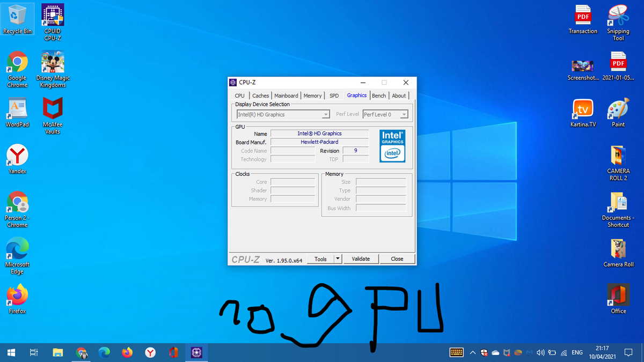Open the touch keyboard from system tray
The height and width of the screenshot is (362, 644).
click(457, 352)
